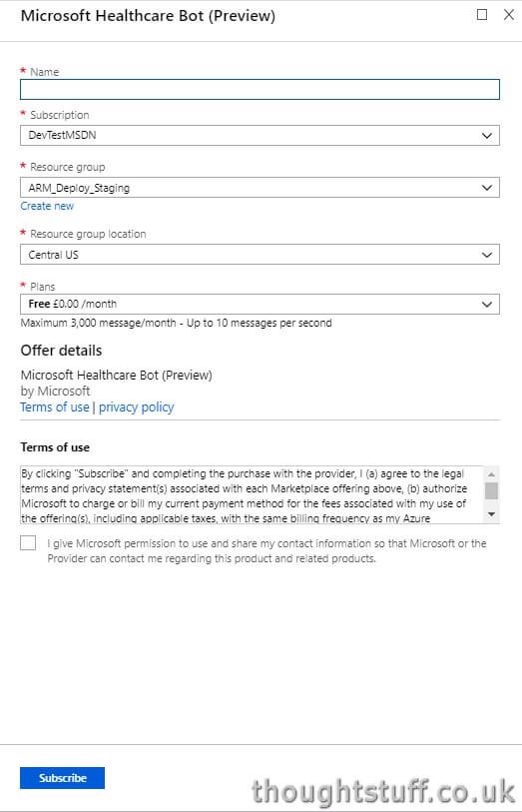The image size is (522, 812).
Task: Click the Subscribe button
Action: coord(62,778)
